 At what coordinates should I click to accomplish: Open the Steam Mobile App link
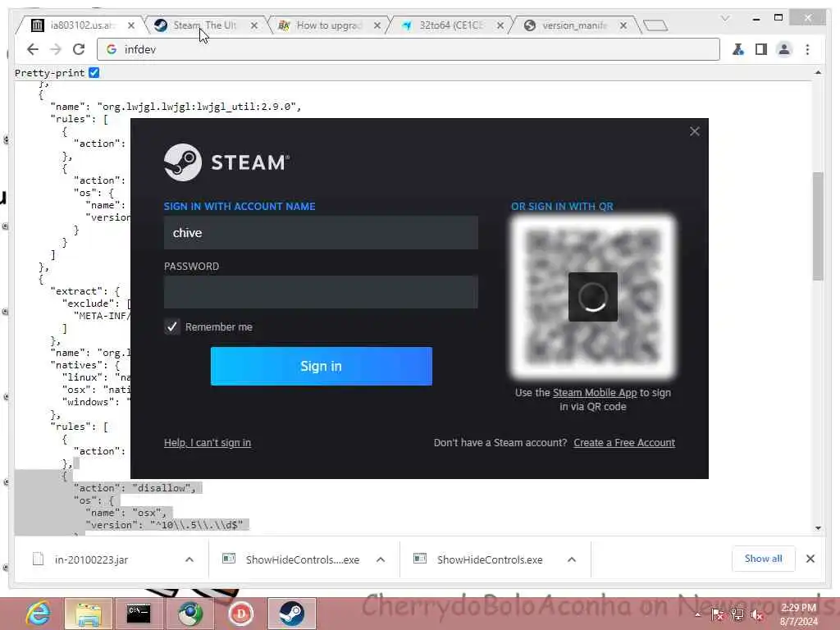(595, 393)
